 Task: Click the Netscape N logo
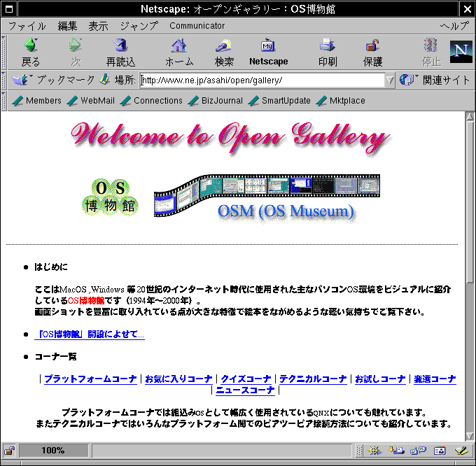click(461, 52)
